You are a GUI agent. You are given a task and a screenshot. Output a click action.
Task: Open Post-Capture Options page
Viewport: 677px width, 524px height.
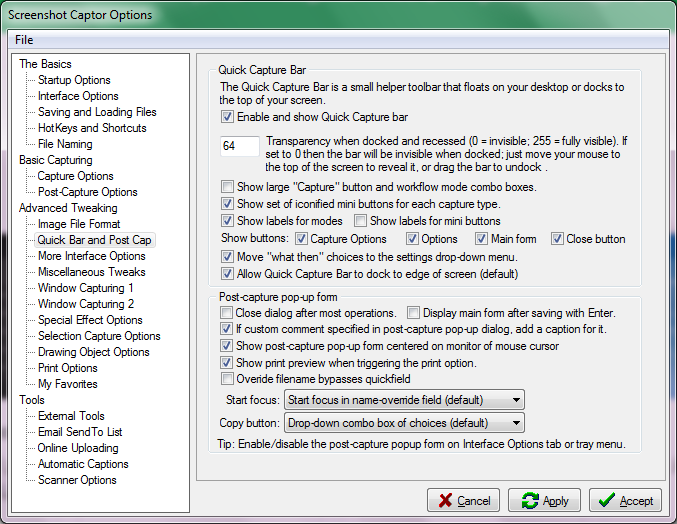(x=88, y=192)
